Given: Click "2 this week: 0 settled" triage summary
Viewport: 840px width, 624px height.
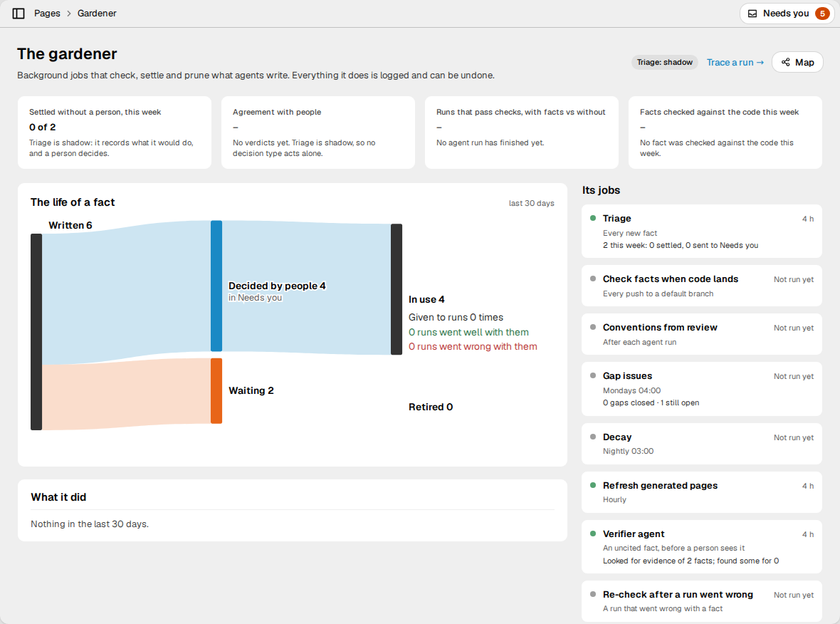Looking at the screenshot, I should [x=681, y=245].
